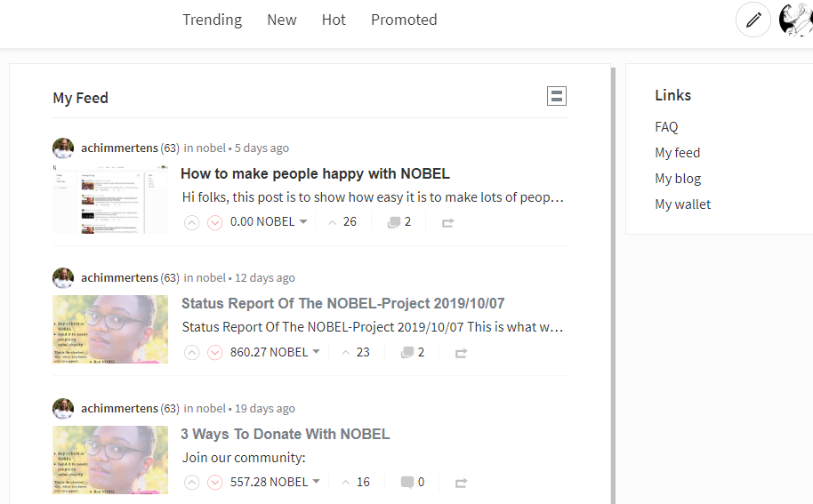Expand the 0.00 NOBEL payout dropdown
This screenshot has height=504, width=813.
(x=303, y=222)
